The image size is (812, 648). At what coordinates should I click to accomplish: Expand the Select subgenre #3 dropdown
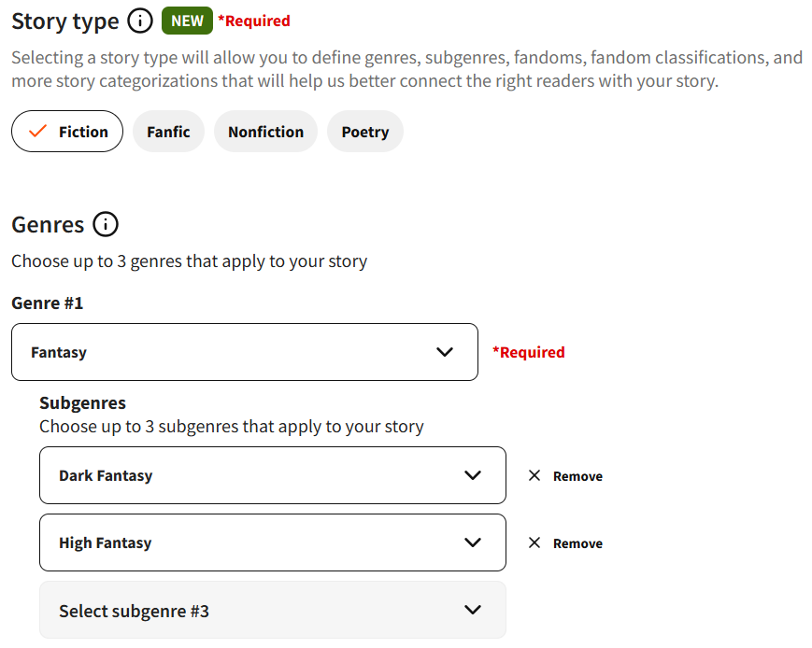pos(273,610)
